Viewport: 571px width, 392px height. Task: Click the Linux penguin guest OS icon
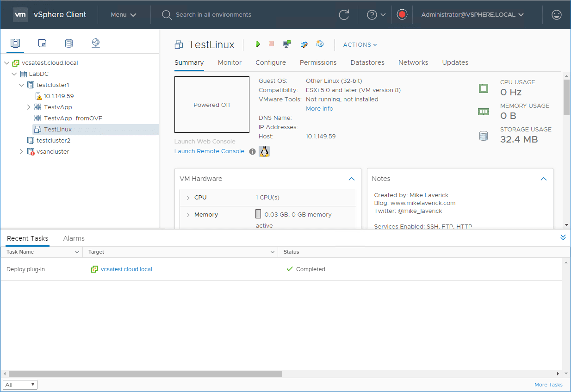[264, 151]
